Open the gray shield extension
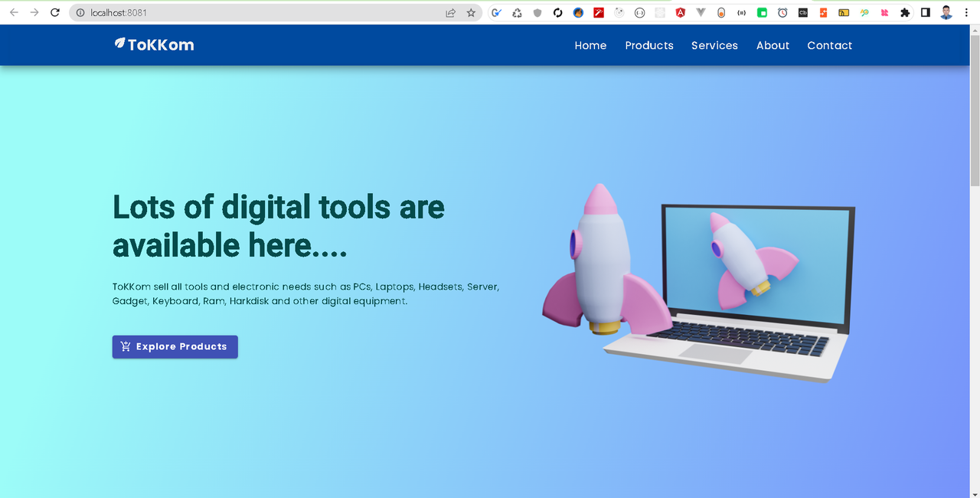The image size is (980, 498). (537, 13)
